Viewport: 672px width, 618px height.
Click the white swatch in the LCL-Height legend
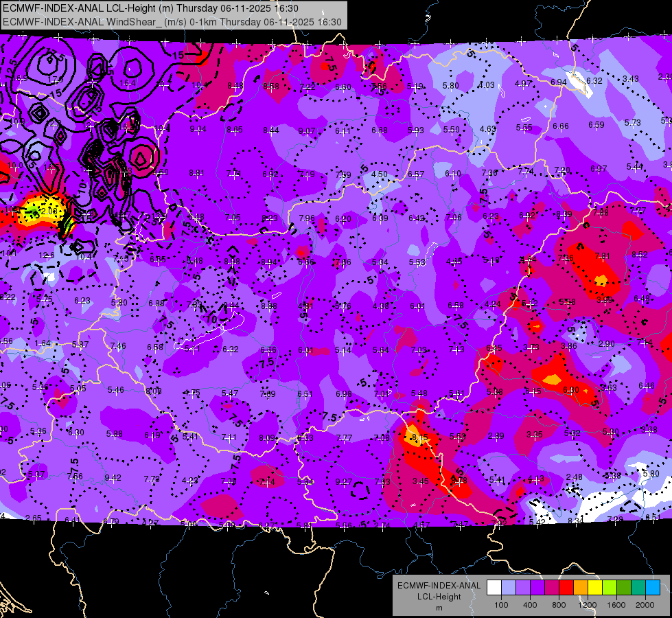click(x=494, y=588)
